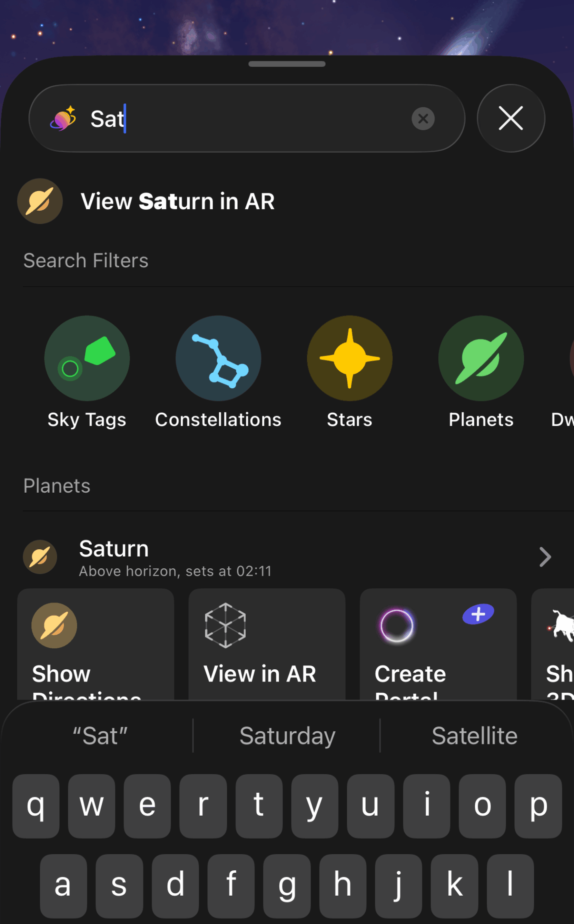The width and height of the screenshot is (574, 924).
Task: Tap the a key
Action: pyautogui.click(x=63, y=886)
